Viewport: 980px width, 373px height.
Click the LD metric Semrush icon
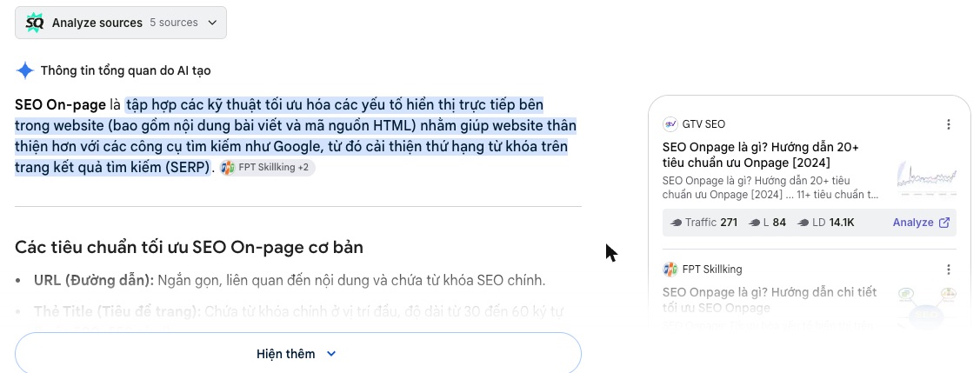point(803,223)
